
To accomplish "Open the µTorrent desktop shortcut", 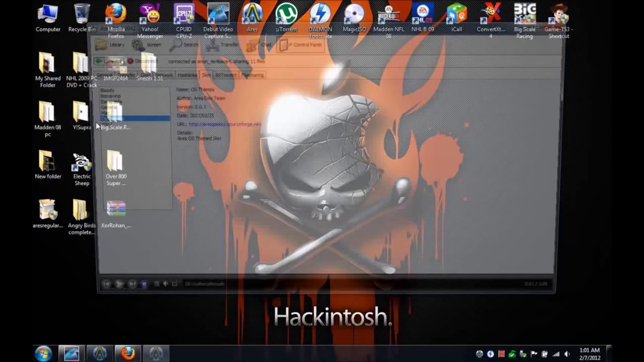I will tap(286, 18).
